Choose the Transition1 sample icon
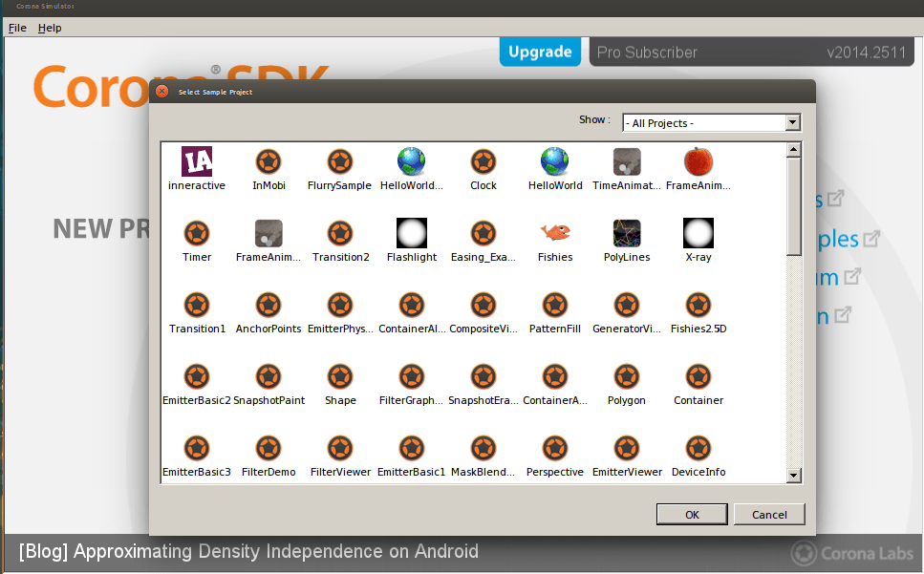924x574 pixels. 197,305
